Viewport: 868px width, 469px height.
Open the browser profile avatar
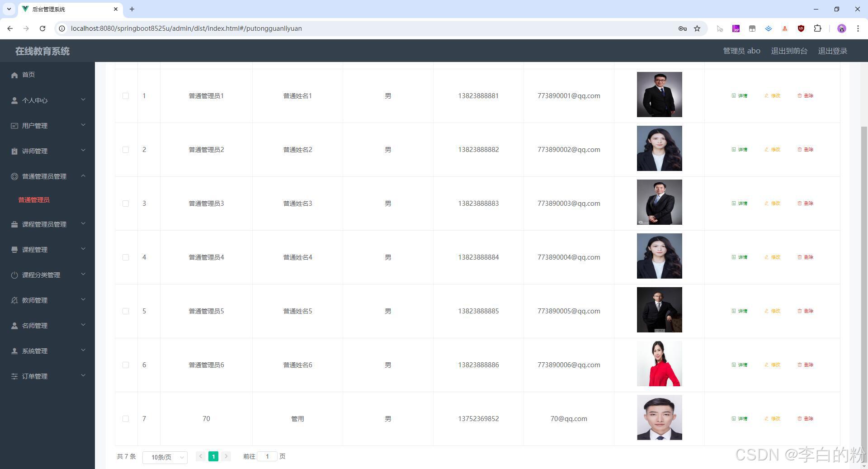click(x=841, y=28)
